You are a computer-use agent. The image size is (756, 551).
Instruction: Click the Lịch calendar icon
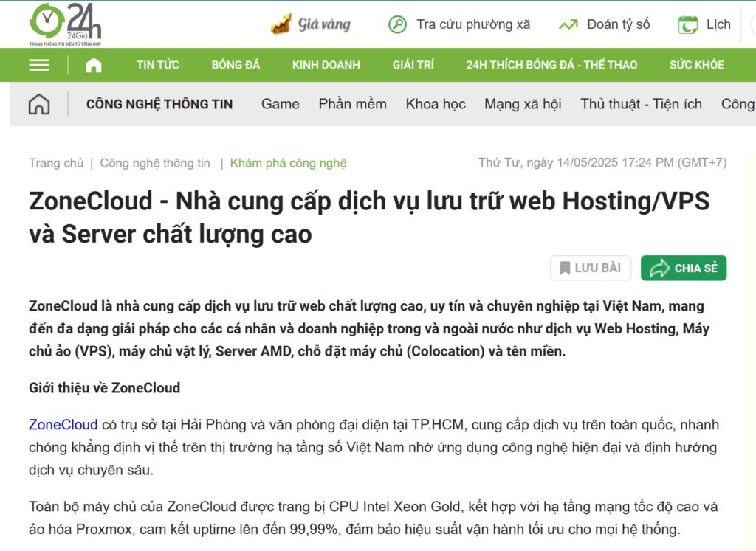click(687, 24)
